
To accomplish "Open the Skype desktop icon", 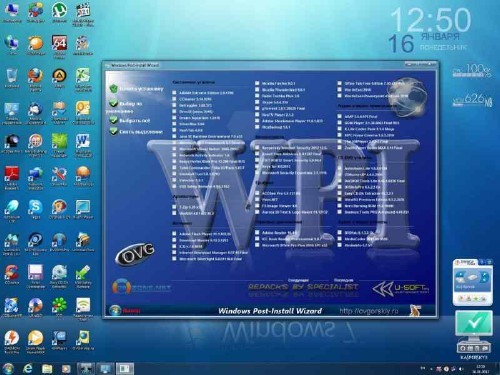I will pyautogui.click(x=35, y=208).
